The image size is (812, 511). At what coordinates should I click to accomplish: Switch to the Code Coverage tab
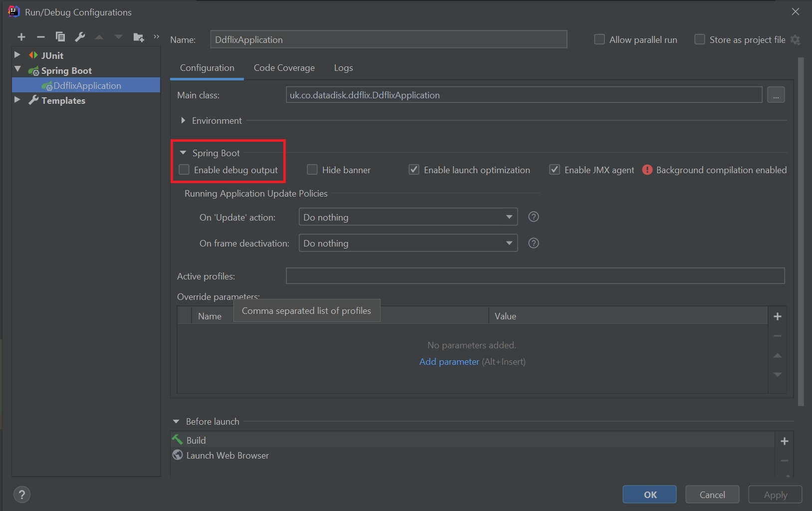[284, 68]
